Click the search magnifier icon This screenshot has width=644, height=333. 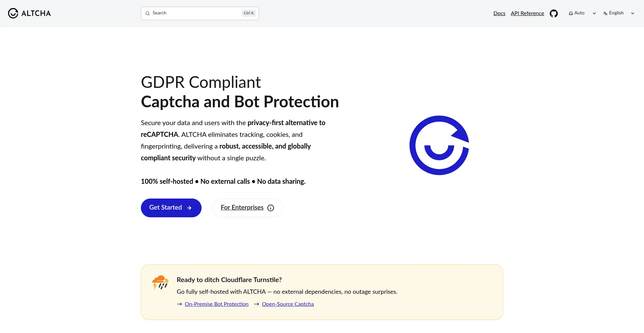[148, 13]
